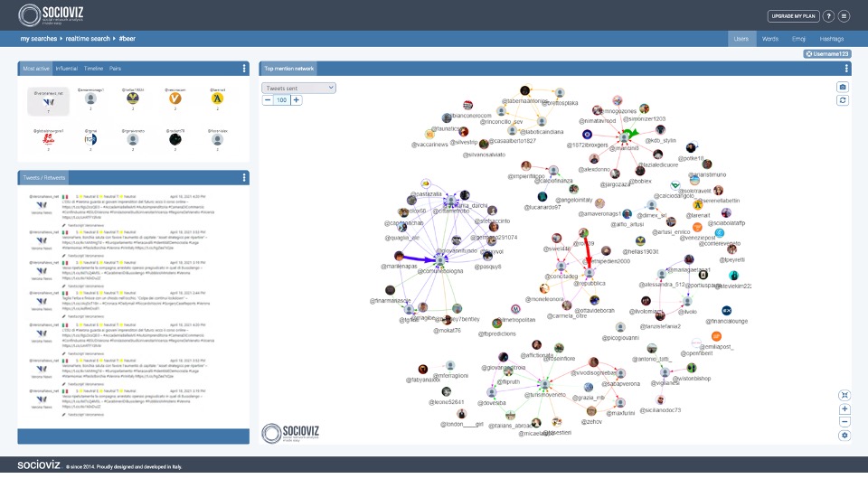
Task: Switch to the Influential tab
Action: (x=66, y=69)
